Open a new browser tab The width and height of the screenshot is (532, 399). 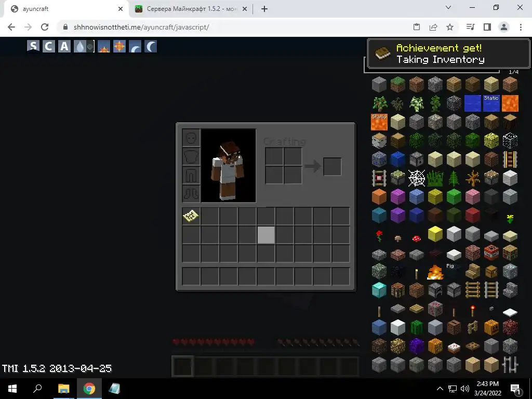click(264, 9)
